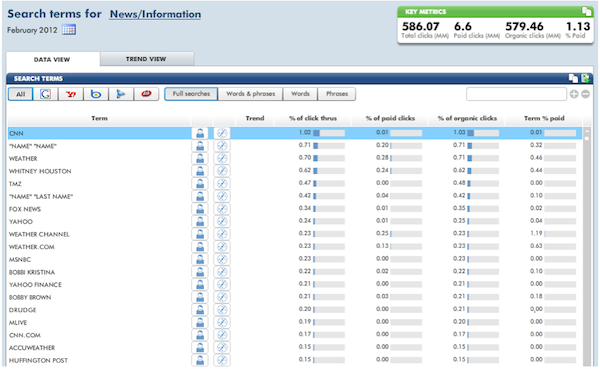
Task: Sort by % of organic clicks column
Action: (467, 118)
